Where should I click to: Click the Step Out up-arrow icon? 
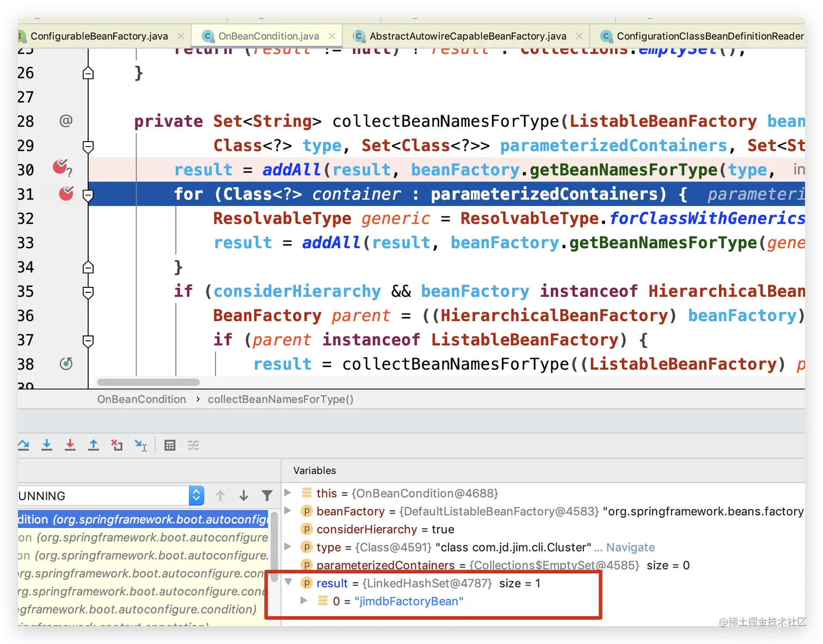(94, 445)
